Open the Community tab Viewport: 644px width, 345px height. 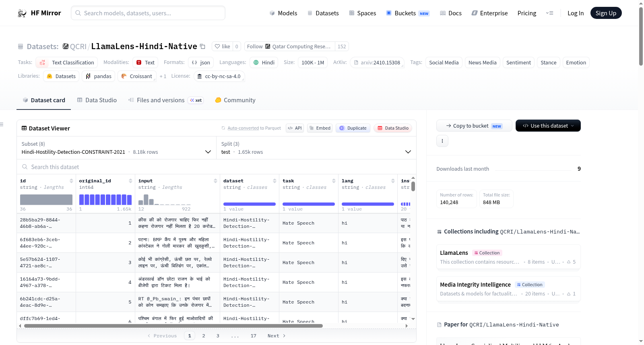point(235,100)
